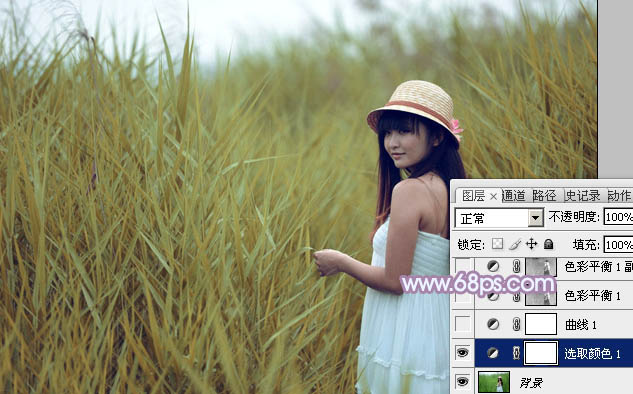Viewport: 633px width, 394px height.
Task: Select layer name 背景
Action: (530, 382)
